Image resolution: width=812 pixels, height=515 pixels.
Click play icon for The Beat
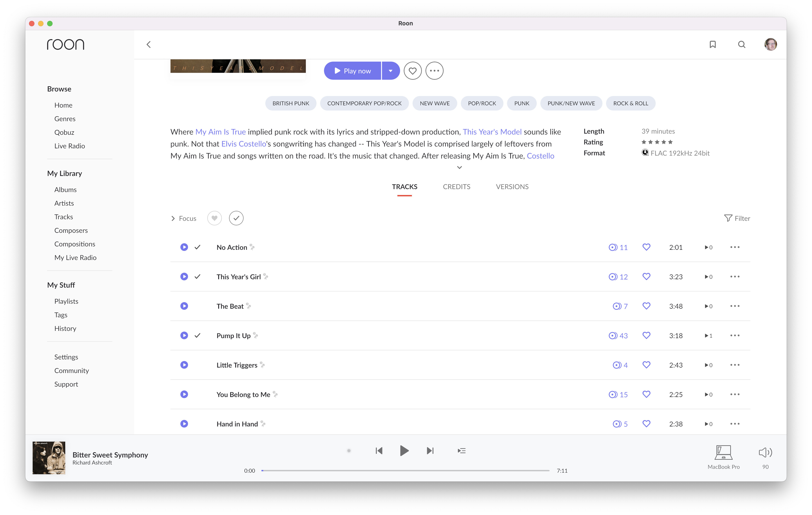point(184,306)
